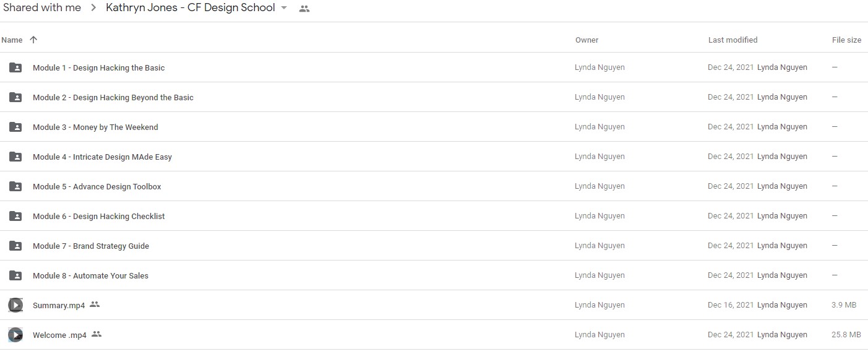The height and width of the screenshot is (354, 868).
Task: Click the shared icon next to Welcome .mp4
Action: 97,334
